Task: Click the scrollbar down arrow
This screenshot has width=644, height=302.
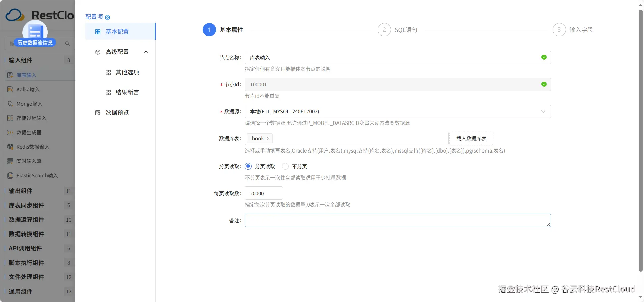Action: (641, 298)
